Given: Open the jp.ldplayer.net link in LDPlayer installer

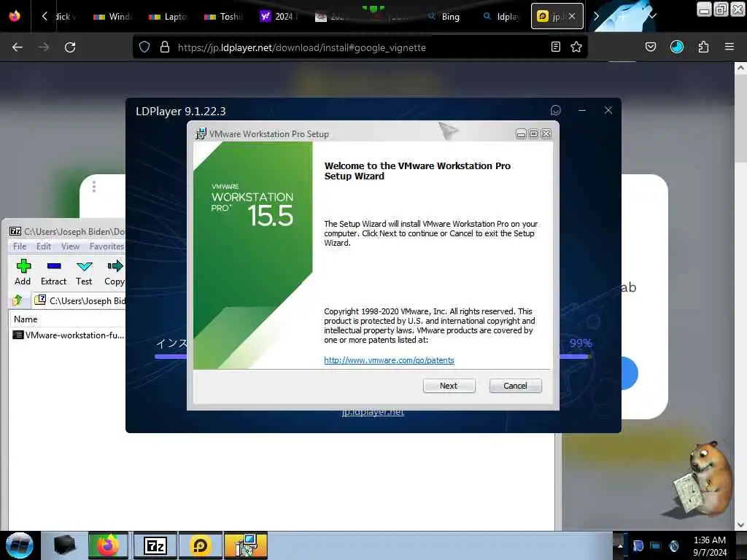Looking at the screenshot, I should (373, 413).
